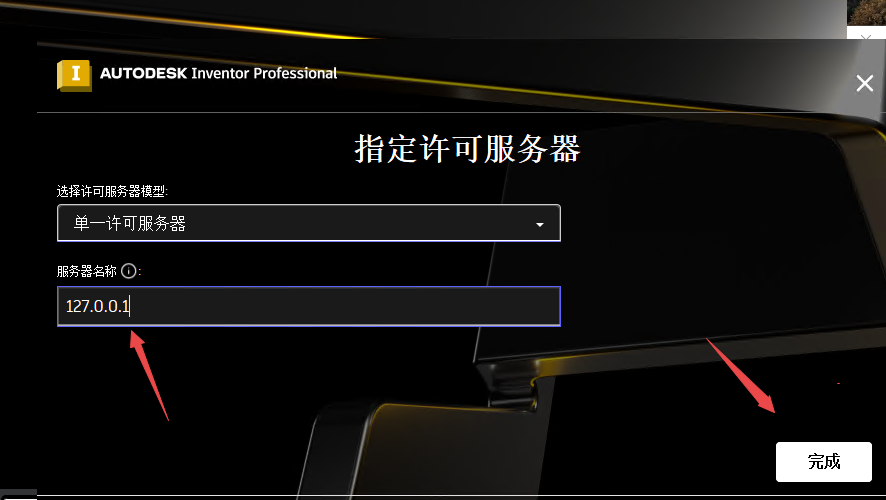The image size is (886, 500).
Task: Click the info icon beside 服务器名称
Action: pos(129,271)
